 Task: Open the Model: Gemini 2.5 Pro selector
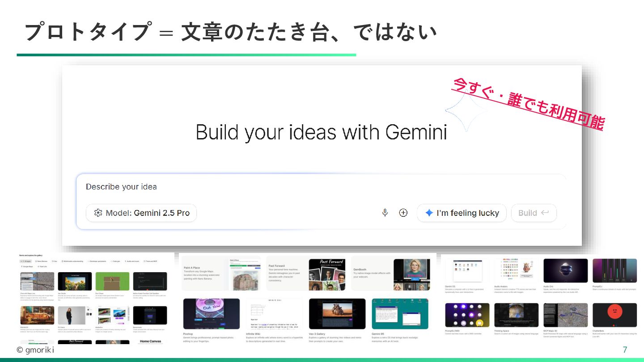(x=141, y=213)
